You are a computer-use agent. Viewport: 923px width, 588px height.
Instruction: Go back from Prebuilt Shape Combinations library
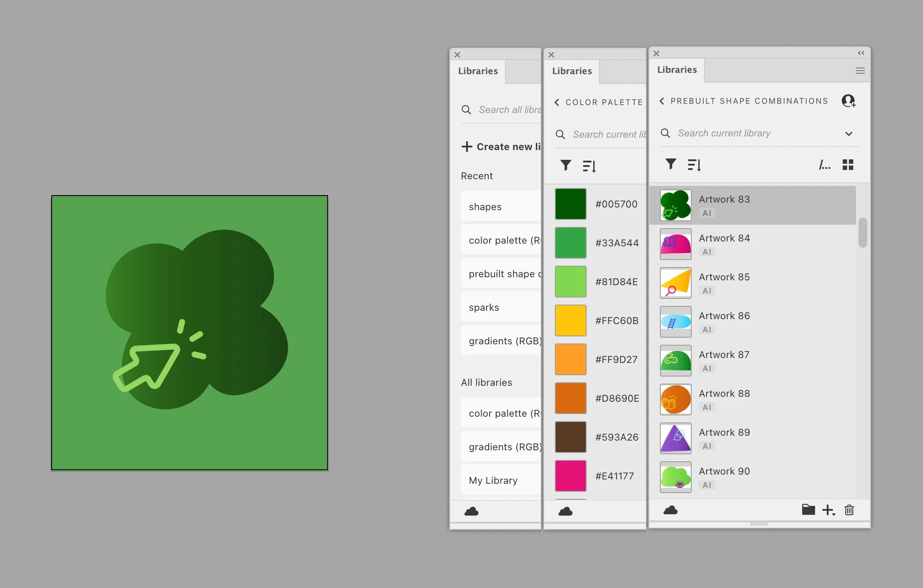(662, 101)
